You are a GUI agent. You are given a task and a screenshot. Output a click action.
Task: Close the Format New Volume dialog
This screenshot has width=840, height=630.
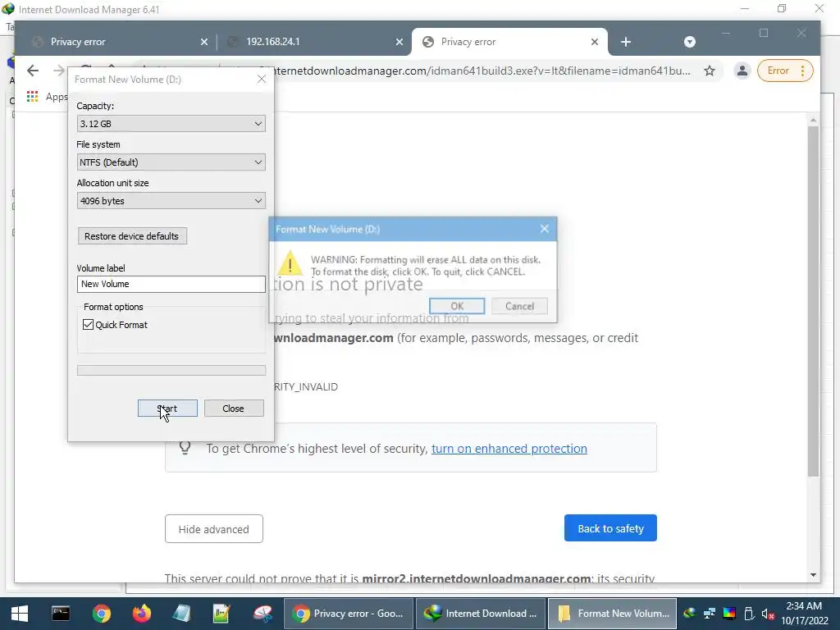(262, 80)
